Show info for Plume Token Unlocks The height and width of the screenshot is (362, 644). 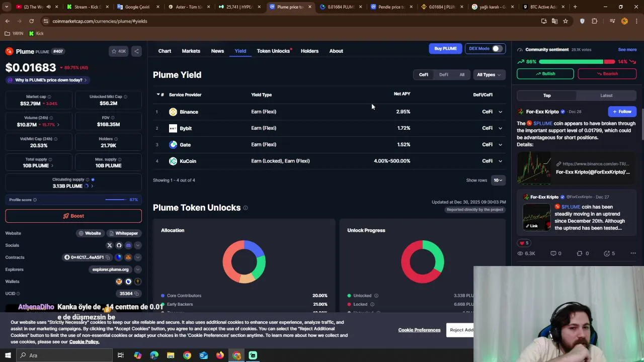coord(246,208)
